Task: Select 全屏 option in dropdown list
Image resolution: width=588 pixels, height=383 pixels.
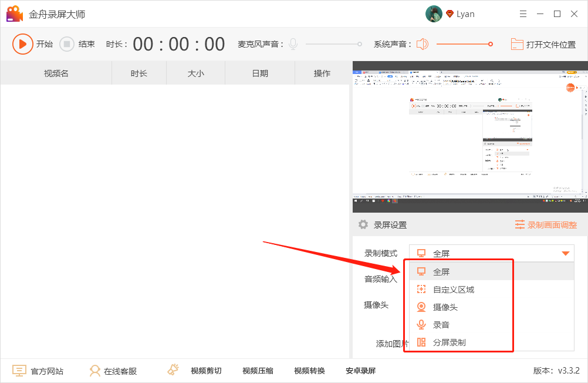Action: tap(492, 271)
